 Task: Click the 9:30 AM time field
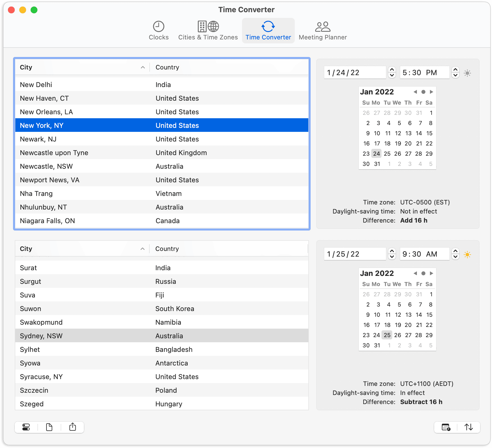(425, 254)
